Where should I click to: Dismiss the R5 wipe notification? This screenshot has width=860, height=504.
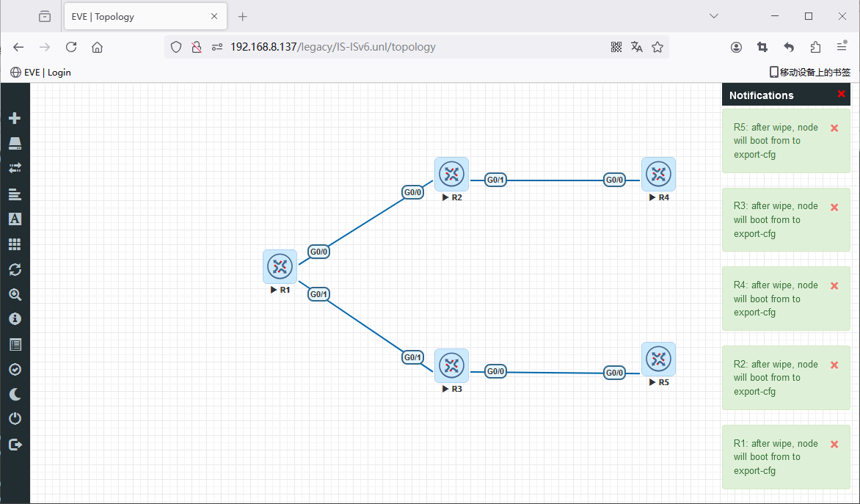point(834,128)
